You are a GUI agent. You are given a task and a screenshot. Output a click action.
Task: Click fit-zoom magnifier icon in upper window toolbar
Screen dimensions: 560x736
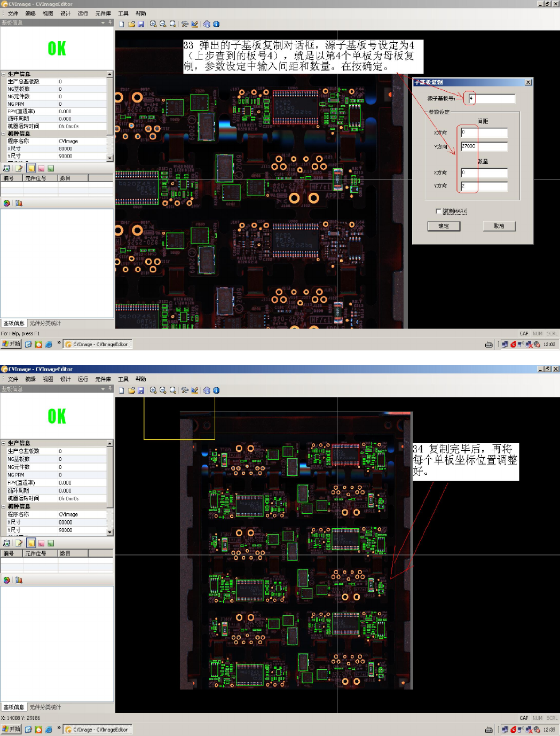pyautogui.click(x=173, y=24)
